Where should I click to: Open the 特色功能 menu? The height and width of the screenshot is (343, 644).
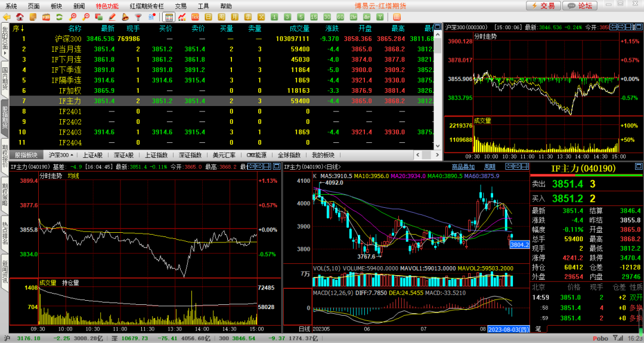point(107,5)
